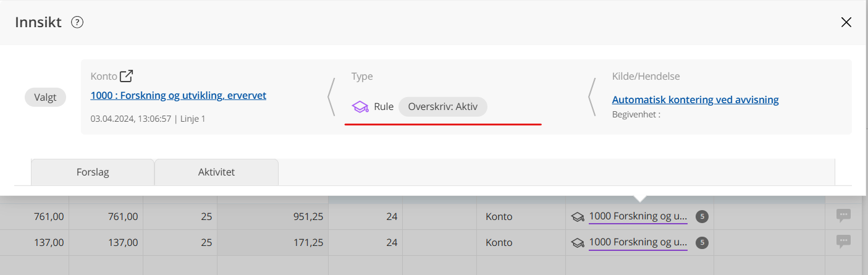The width and height of the screenshot is (868, 275).
Task: Click the purple Rule graduation cap icon
Action: tap(360, 107)
